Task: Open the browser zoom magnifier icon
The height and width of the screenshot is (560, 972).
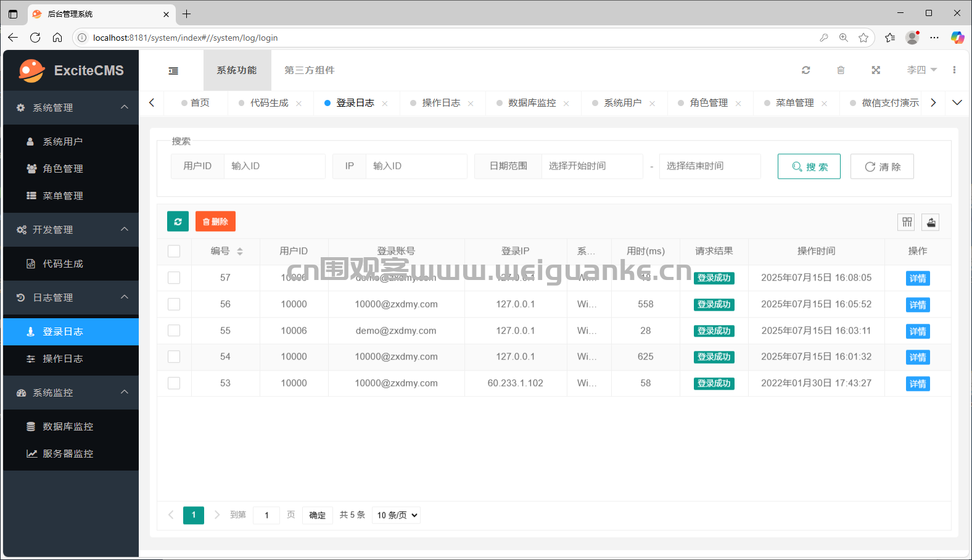Action: 844,38
